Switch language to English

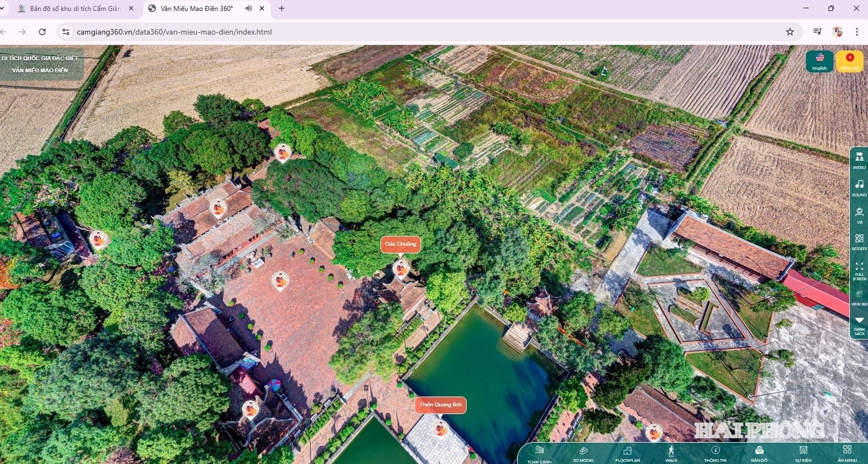click(820, 61)
